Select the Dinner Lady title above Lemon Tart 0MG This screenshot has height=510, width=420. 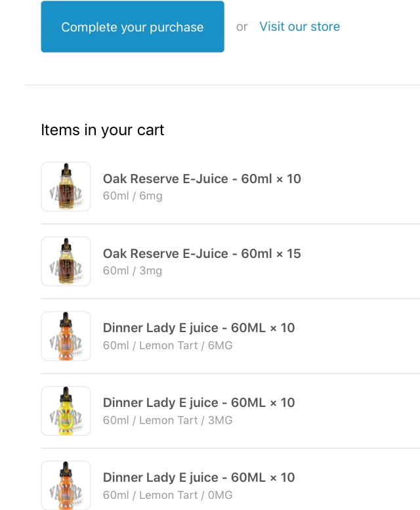(199, 477)
